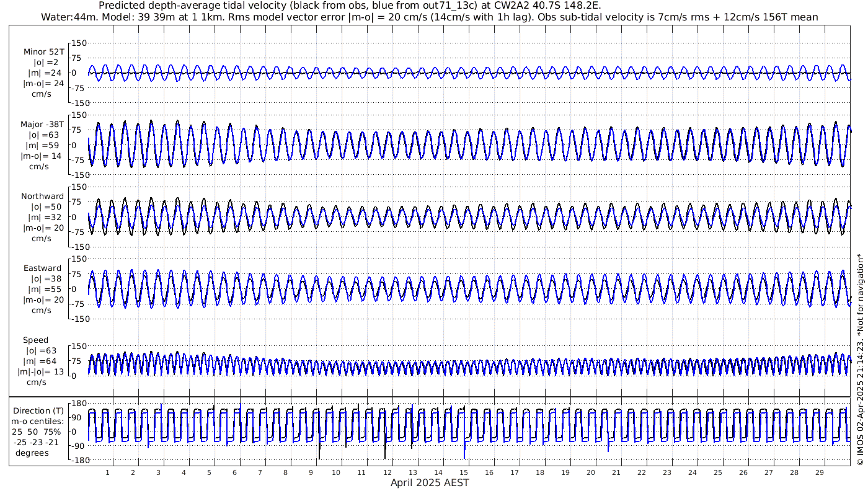Select "|m|-|o|= 13" in the Speed panel

pos(41,372)
